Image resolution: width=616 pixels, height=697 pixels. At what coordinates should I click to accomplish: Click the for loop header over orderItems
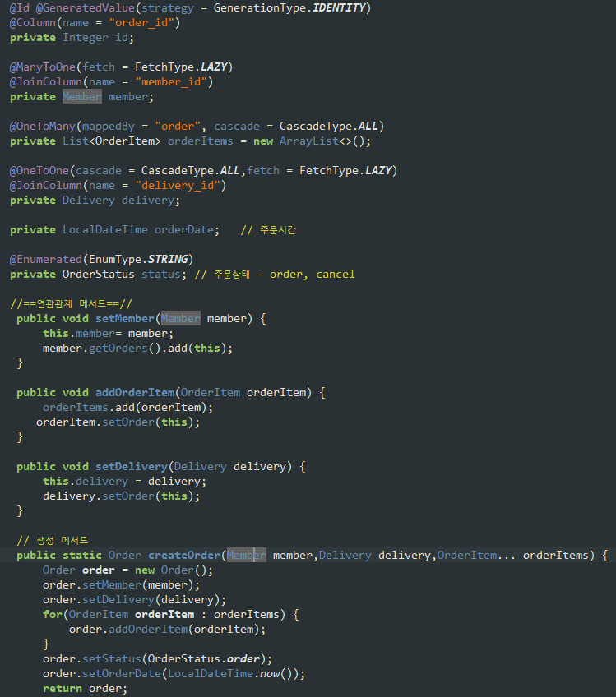pyautogui.click(x=171, y=615)
